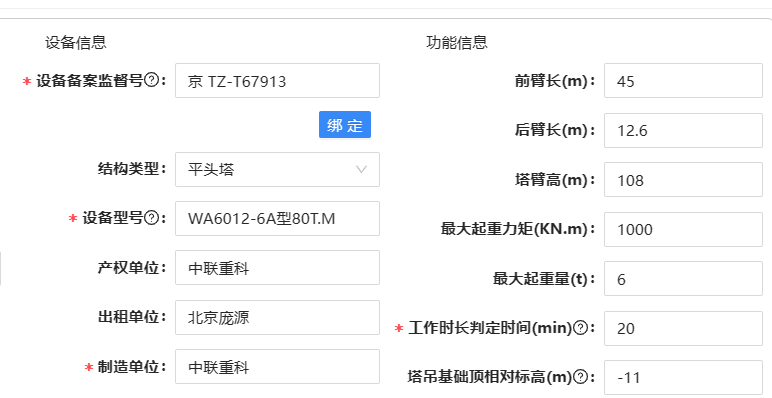Click the 塔臂高(m) input showing 108

tap(683, 180)
